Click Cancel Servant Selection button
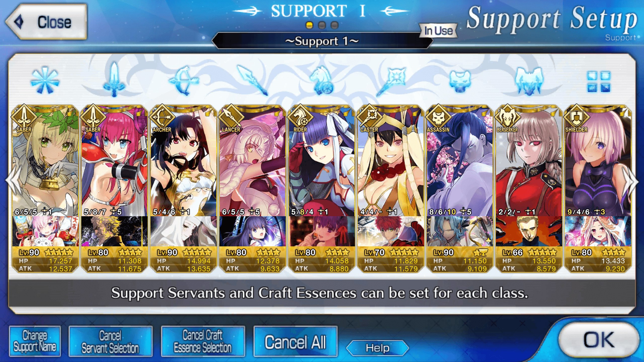 [110, 341]
